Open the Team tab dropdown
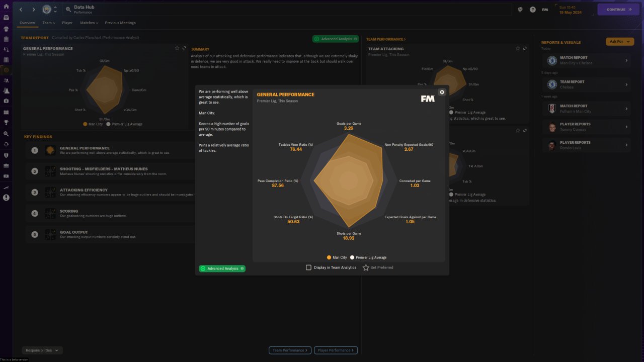The image size is (644, 362). [x=49, y=23]
